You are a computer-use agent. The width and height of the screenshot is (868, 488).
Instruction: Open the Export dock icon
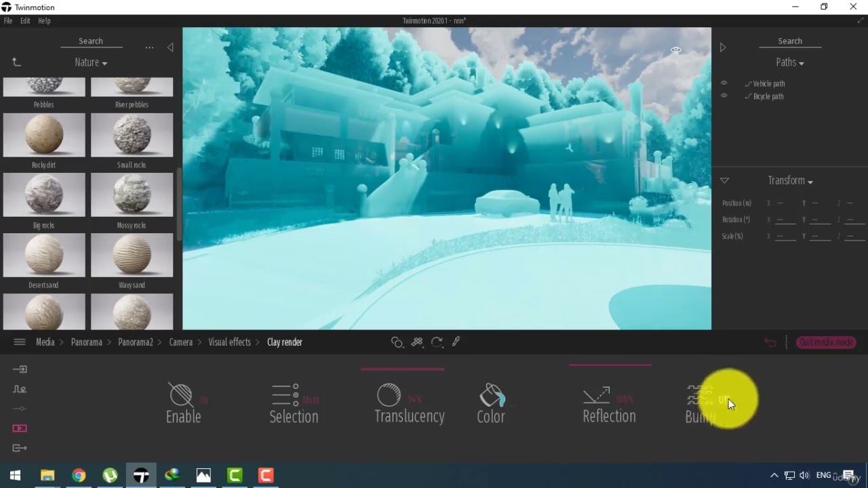pos(20,448)
